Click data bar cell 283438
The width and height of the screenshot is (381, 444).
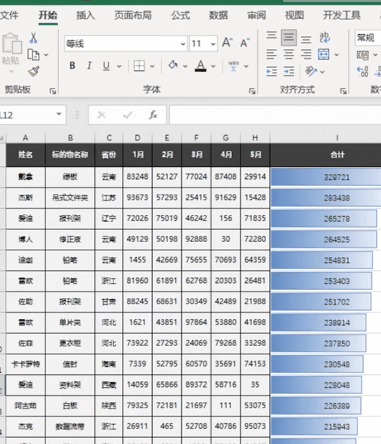326,198
